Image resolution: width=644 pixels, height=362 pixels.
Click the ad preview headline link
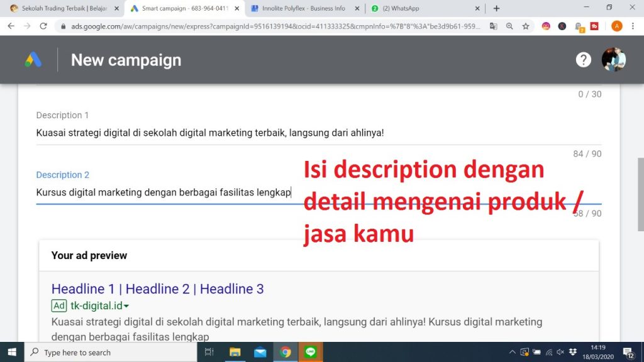[x=157, y=289]
